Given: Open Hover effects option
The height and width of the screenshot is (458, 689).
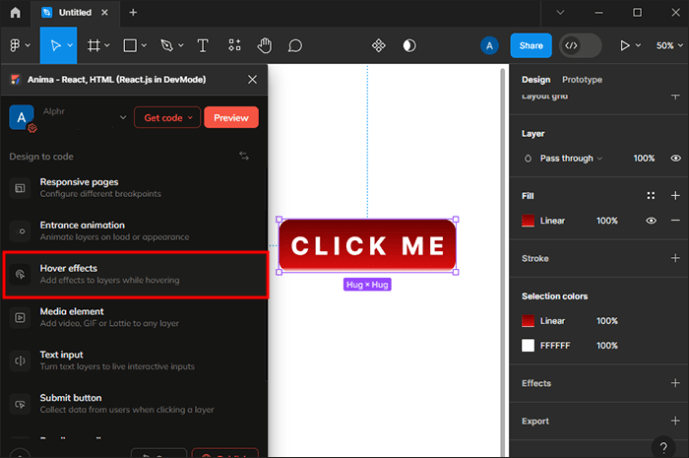Looking at the screenshot, I should coord(135,275).
